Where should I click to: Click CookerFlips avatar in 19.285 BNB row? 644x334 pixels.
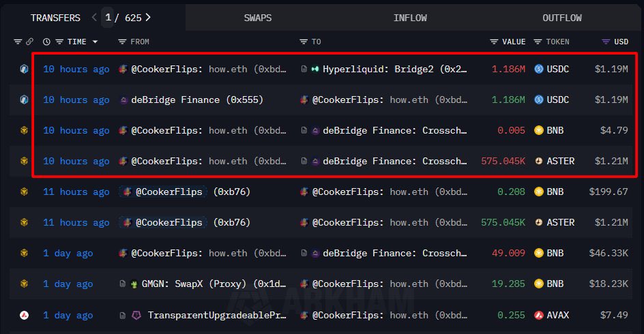[304, 284]
